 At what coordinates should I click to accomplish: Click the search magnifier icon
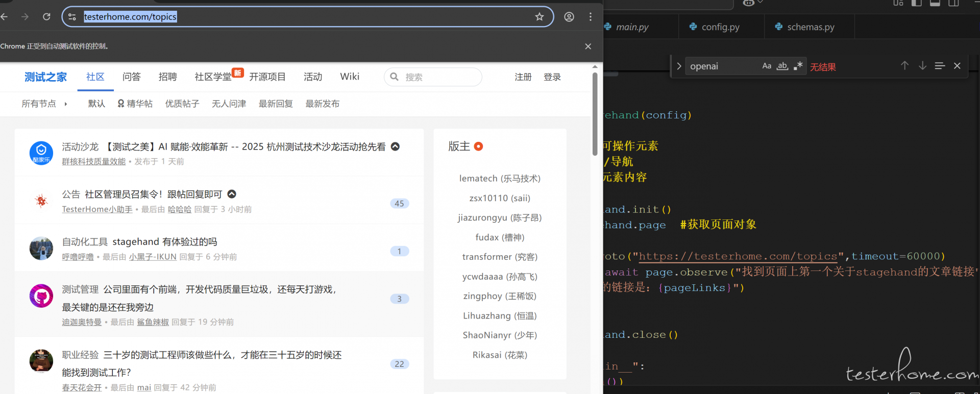395,77
